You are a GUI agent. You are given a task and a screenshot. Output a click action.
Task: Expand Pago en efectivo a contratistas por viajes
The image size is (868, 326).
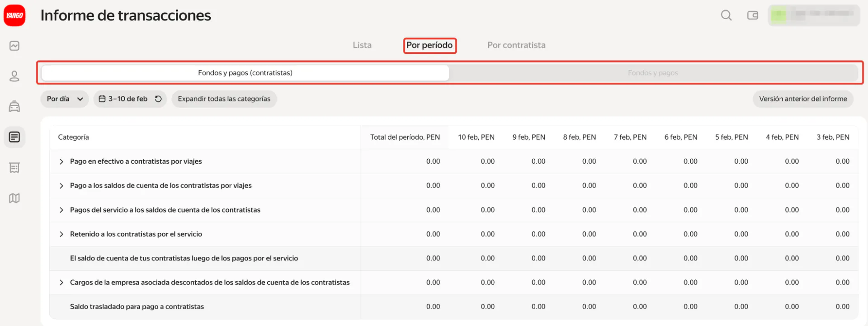click(x=61, y=161)
